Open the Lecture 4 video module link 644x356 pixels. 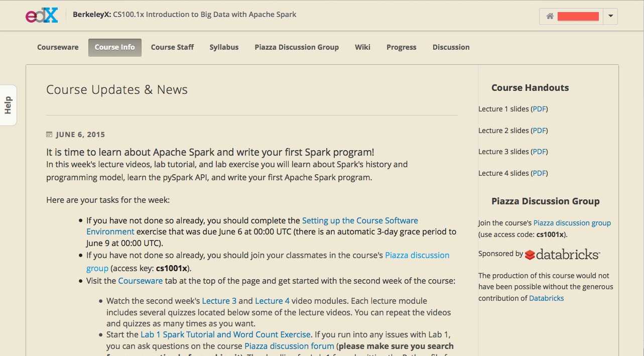point(272,301)
